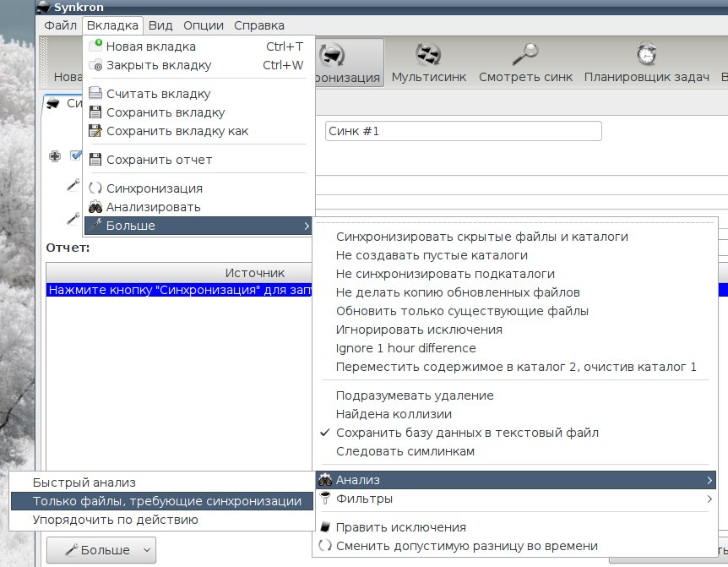Open the Файл menu
Screen dimensions: 728x567
coord(60,25)
